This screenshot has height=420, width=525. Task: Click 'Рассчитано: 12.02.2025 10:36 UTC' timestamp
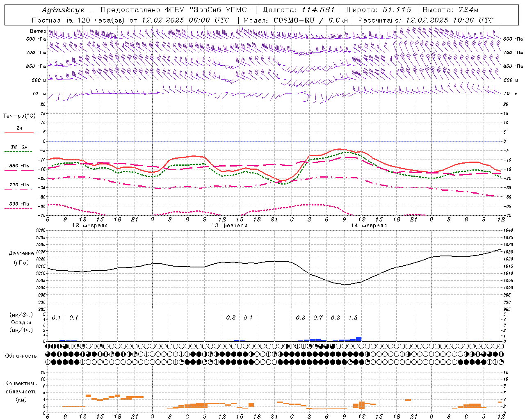[x=426, y=20]
